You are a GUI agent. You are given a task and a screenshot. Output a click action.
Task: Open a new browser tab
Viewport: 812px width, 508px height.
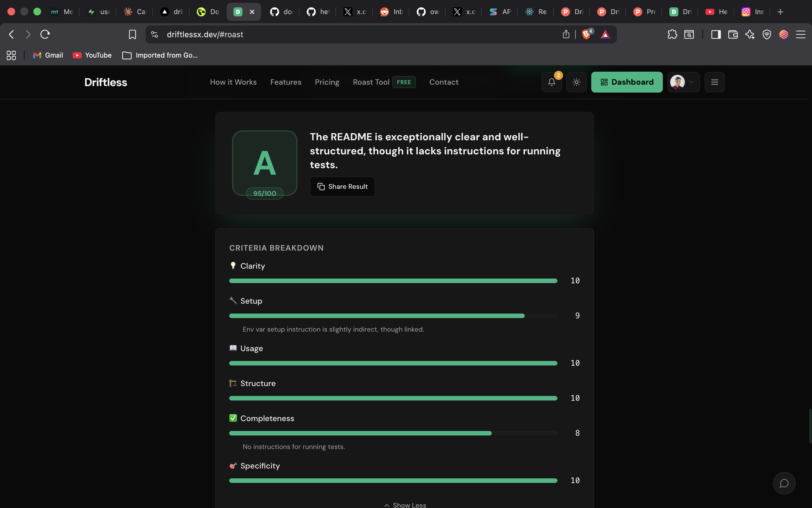pos(780,12)
